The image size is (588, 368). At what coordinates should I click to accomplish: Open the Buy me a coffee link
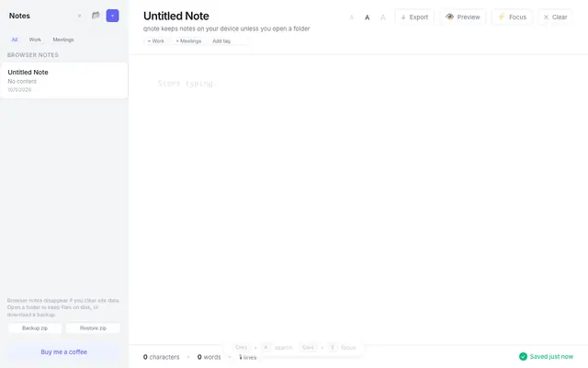tap(63, 351)
